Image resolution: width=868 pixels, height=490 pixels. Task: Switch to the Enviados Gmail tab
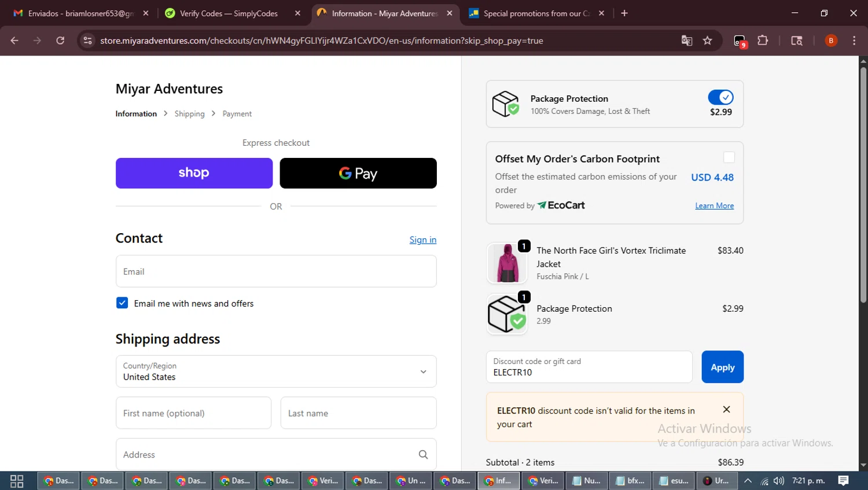tap(80, 13)
